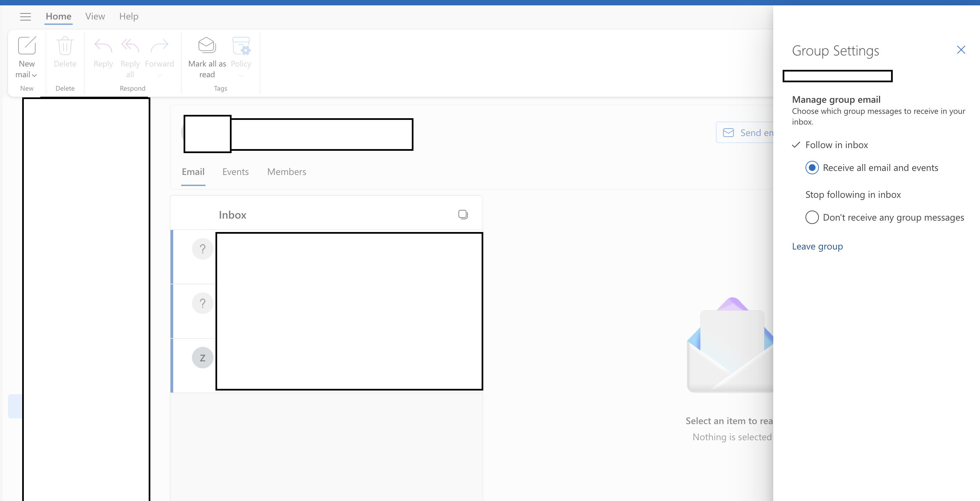The width and height of the screenshot is (980, 501).
Task: Click the Send email button
Action: click(x=744, y=133)
